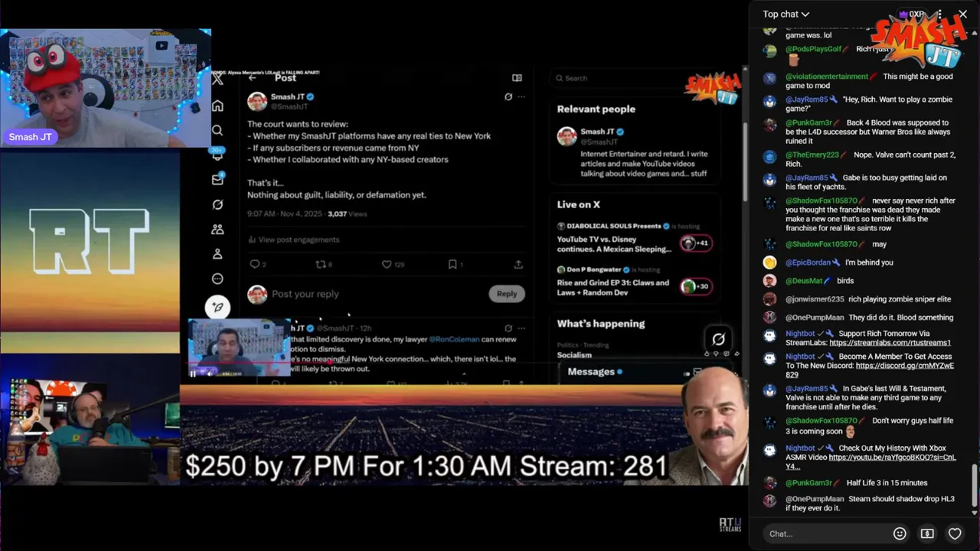Open the X messages envelope icon in sidebar
980x551 pixels.
(217, 180)
